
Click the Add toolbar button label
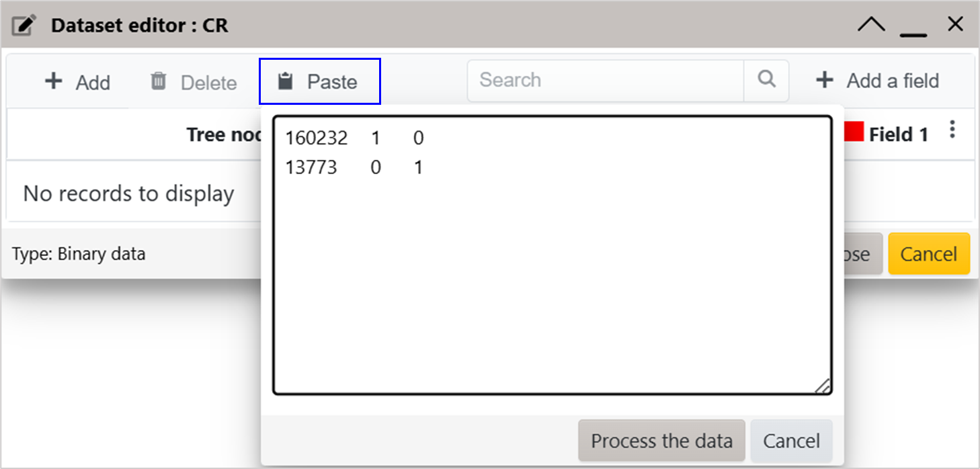coord(93,83)
